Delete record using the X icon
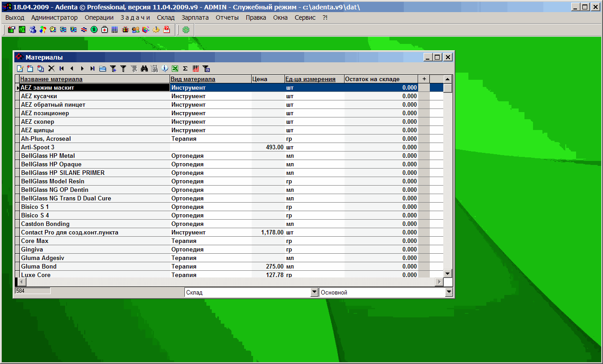Image resolution: width=603 pixels, height=364 pixels. [51, 69]
